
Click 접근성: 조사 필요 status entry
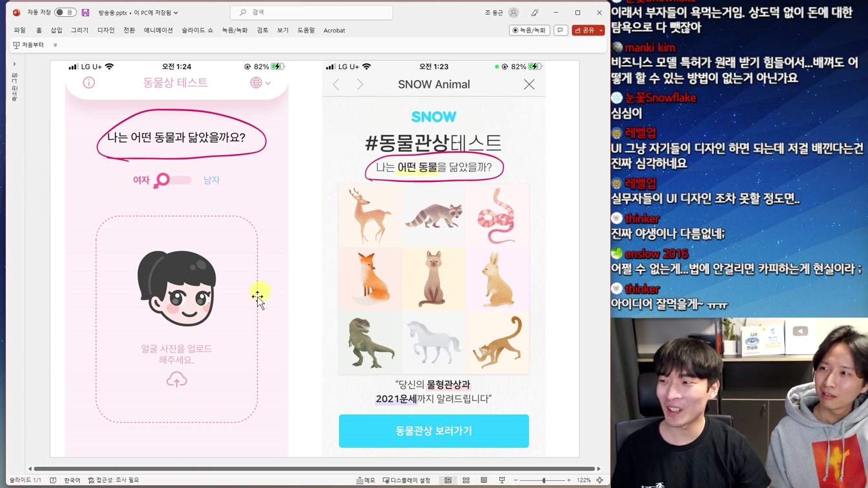click(114, 480)
